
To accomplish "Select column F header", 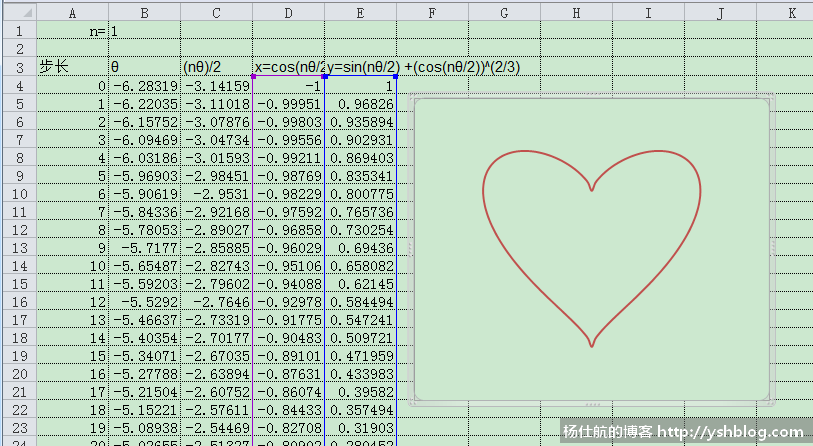I will click(x=432, y=13).
